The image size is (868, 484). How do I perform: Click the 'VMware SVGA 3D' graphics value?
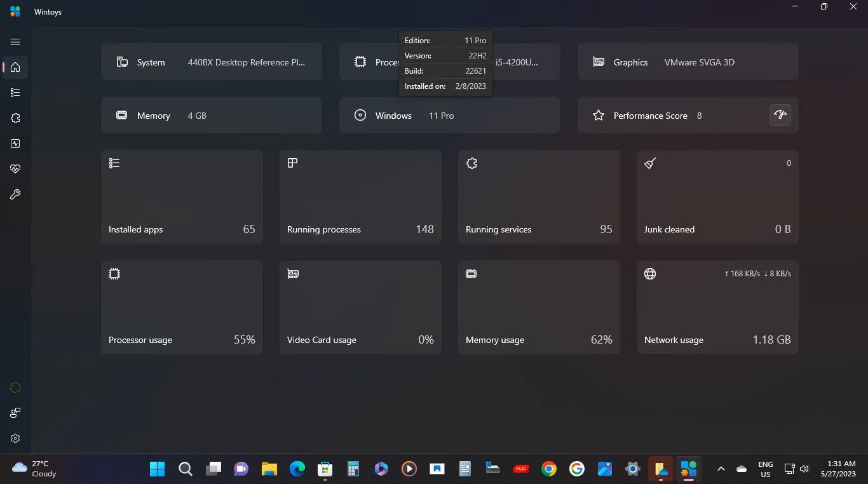point(700,62)
